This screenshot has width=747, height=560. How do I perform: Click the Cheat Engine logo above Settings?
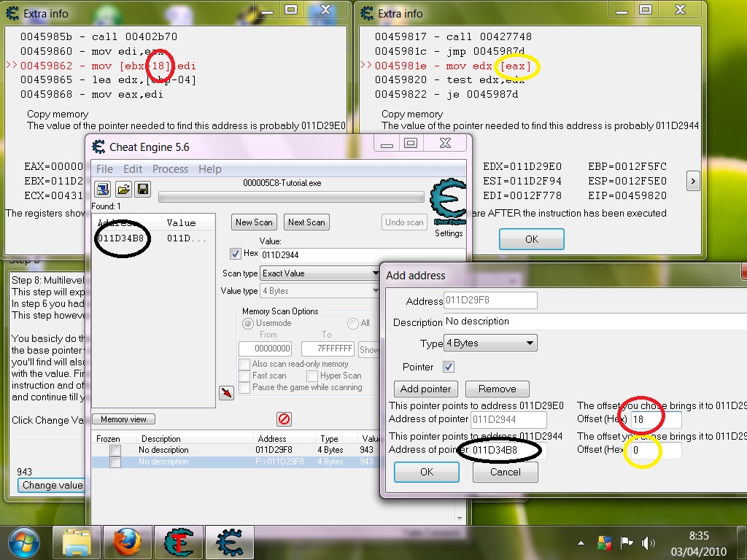(449, 202)
